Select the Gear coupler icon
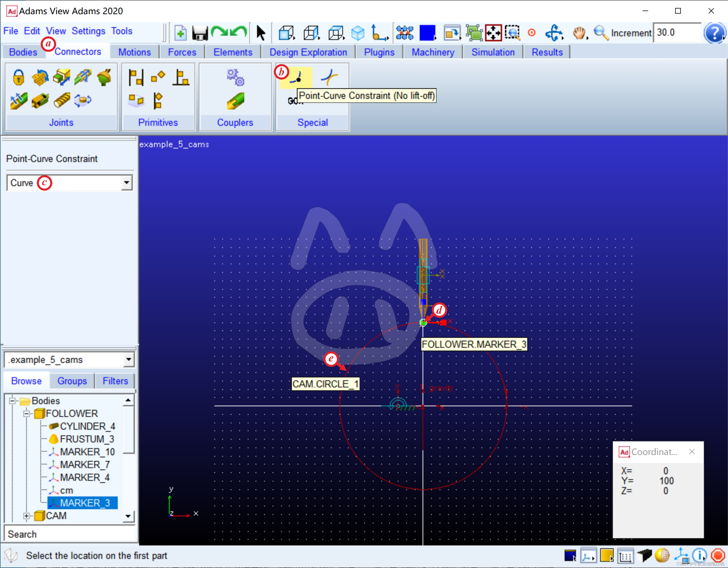The height and width of the screenshot is (568, 728). point(235,77)
